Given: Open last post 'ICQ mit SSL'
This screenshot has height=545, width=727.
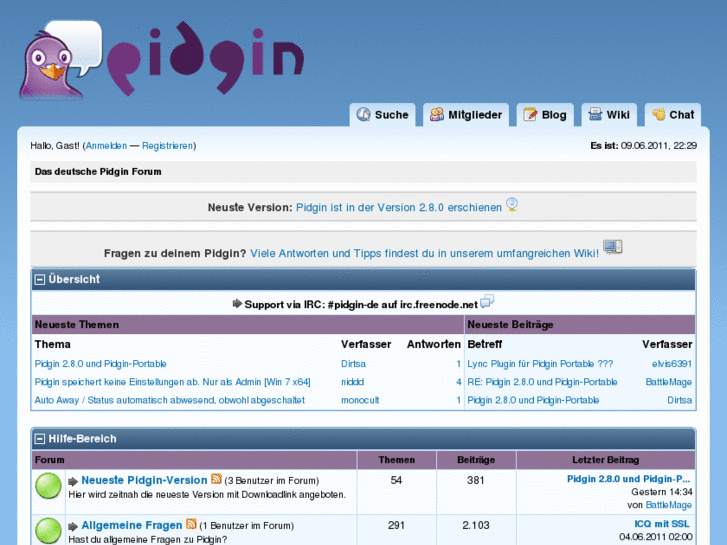Looking at the screenshot, I should [x=662, y=524].
